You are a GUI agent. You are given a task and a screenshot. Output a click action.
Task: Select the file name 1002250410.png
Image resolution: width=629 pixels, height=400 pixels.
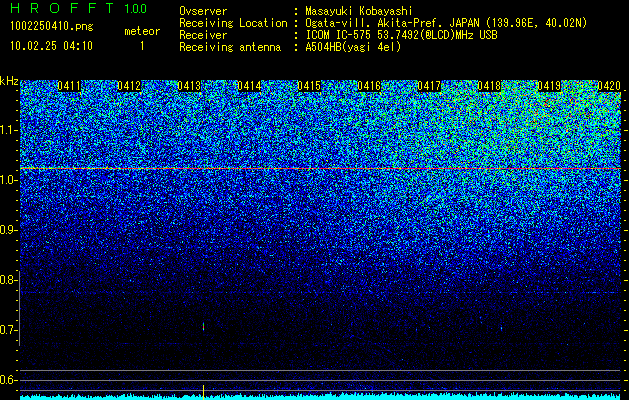[52, 26]
